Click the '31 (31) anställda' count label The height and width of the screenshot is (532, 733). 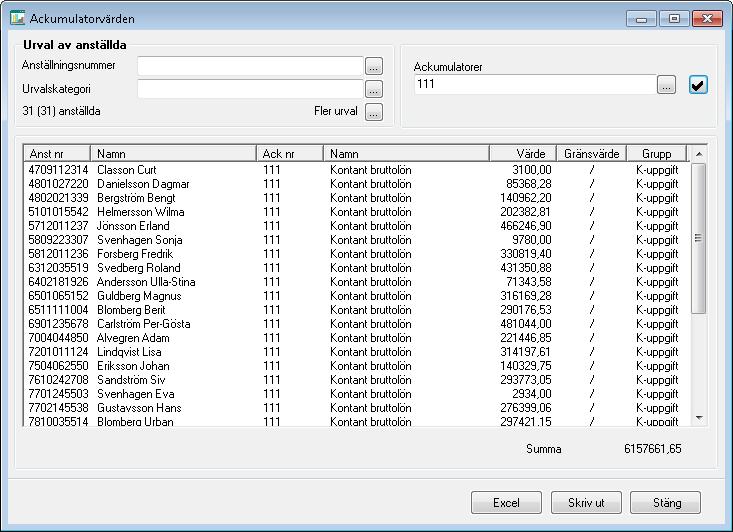pos(61,111)
